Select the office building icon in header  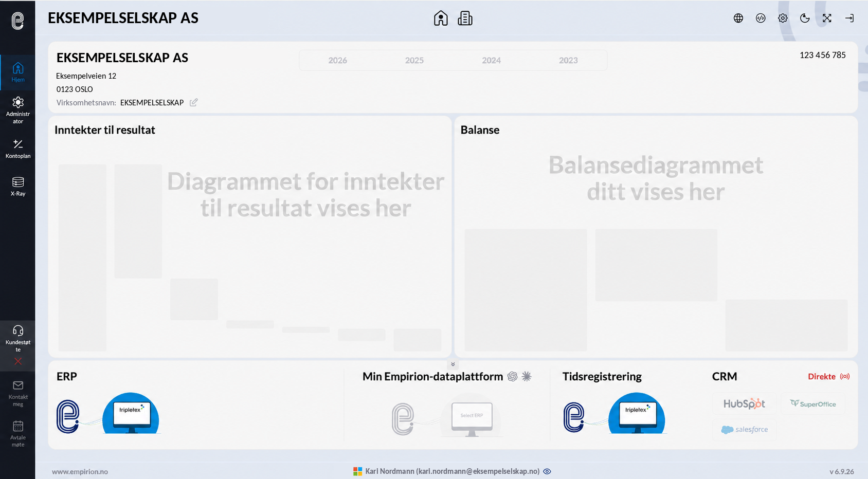465,19
